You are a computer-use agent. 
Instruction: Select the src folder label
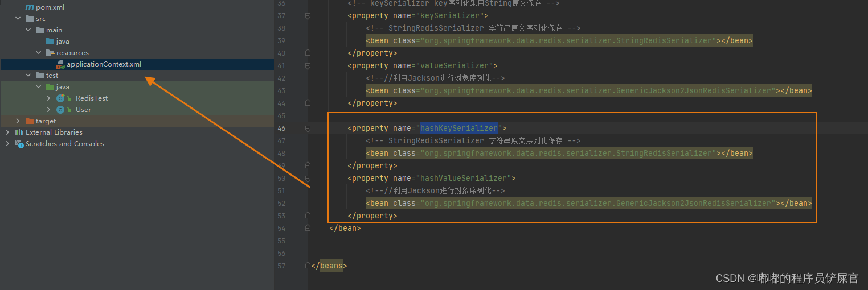[40, 19]
